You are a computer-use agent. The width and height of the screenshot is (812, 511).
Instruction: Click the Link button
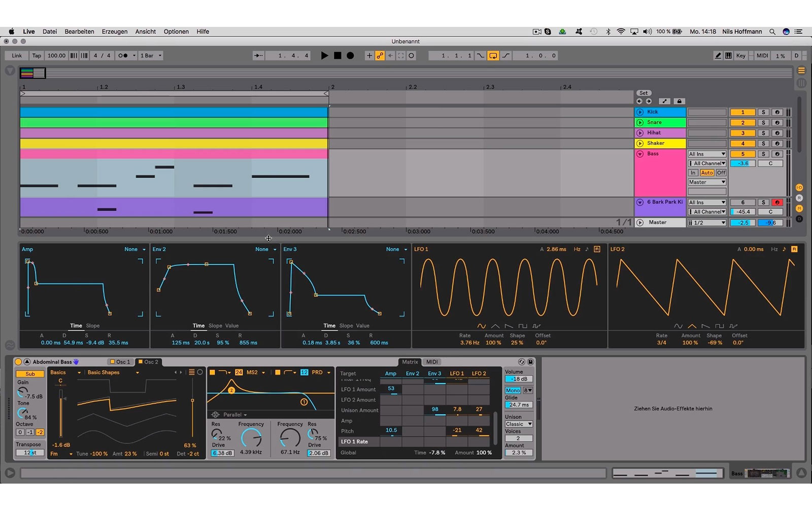pyautogui.click(x=17, y=56)
